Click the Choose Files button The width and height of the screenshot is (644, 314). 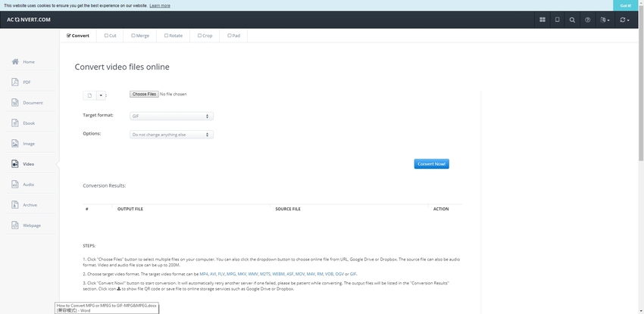[143, 95]
